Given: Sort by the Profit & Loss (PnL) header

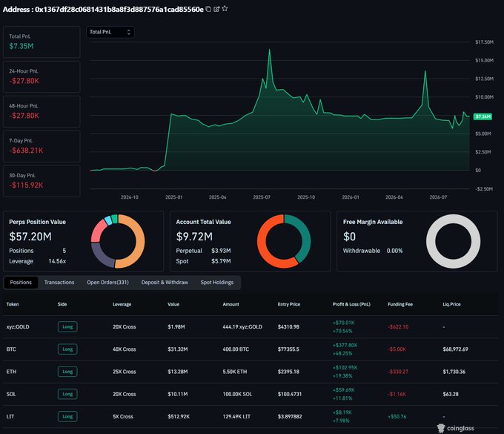Looking at the screenshot, I should point(351,304).
